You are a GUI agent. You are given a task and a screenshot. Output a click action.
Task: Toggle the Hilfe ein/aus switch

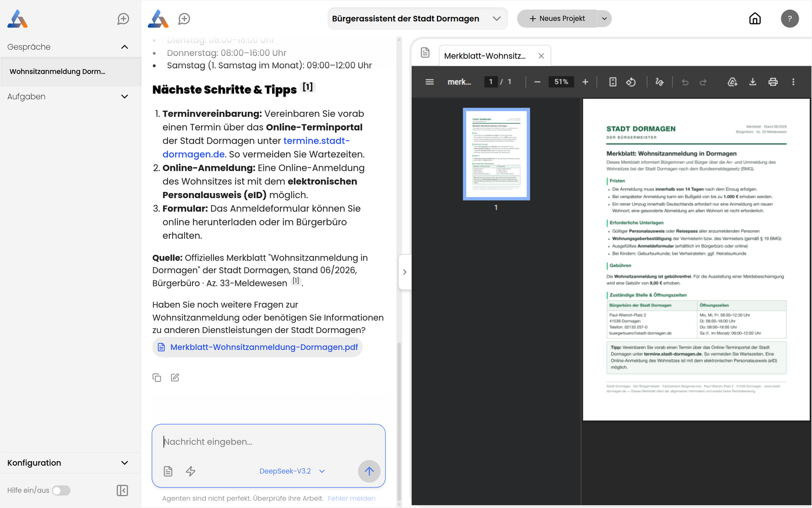click(61, 490)
